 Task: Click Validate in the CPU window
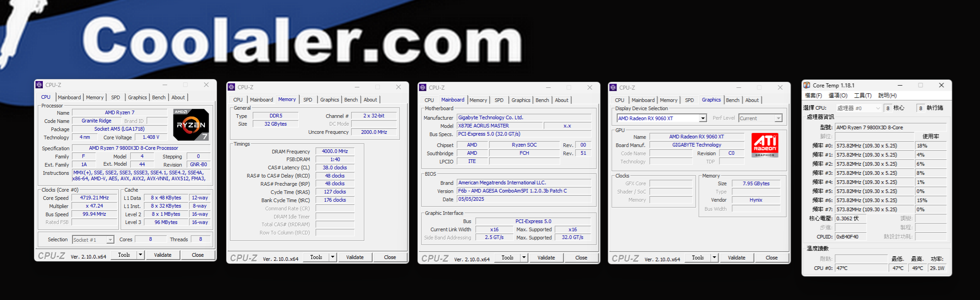[163, 255]
